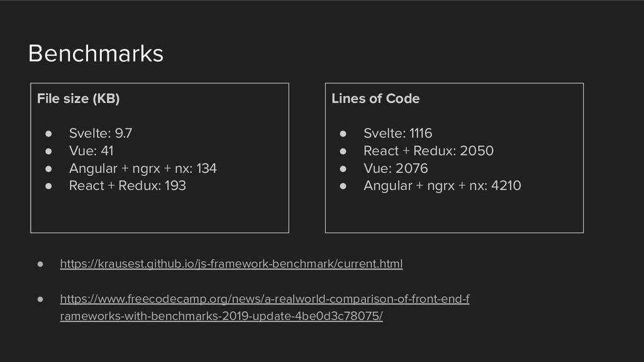Click the Vue: 41 list item

pos(91,151)
